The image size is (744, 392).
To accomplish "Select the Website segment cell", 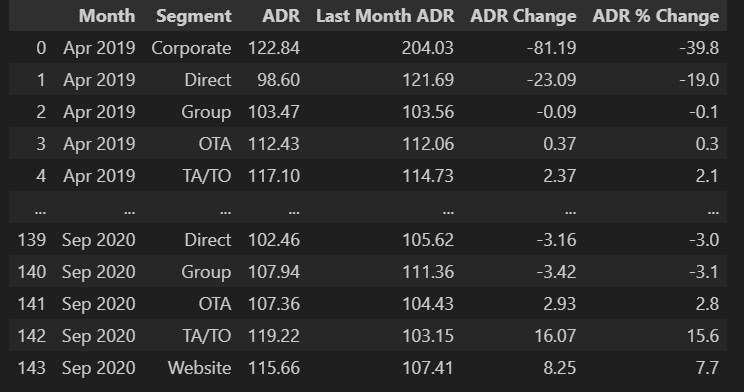I will 199,368.
